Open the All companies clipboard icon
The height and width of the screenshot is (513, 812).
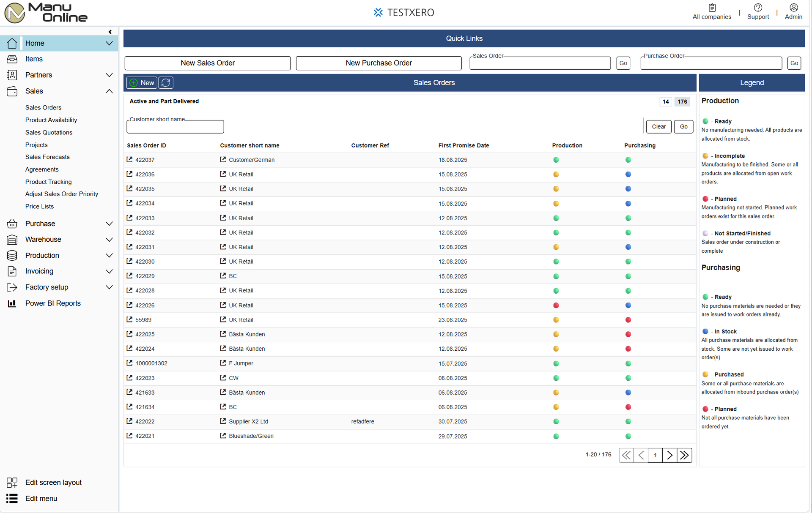pyautogui.click(x=712, y=7)
